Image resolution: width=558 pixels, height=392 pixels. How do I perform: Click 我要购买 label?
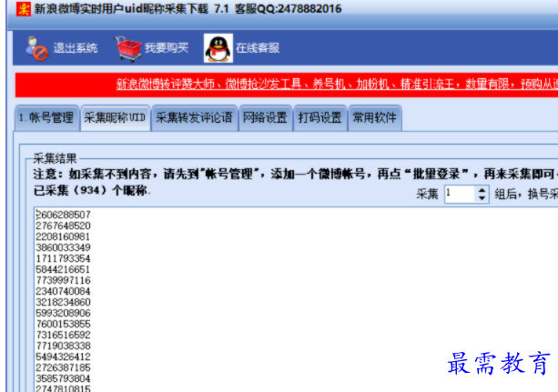(x=167, y=47)
